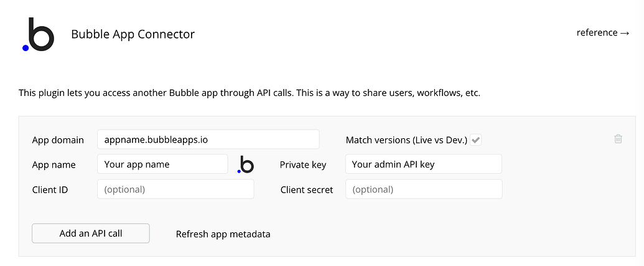The width and height of the screenshot is (644, 266).
Task: Focus the Client secret optional field
Action: click(x=423, y=189)
